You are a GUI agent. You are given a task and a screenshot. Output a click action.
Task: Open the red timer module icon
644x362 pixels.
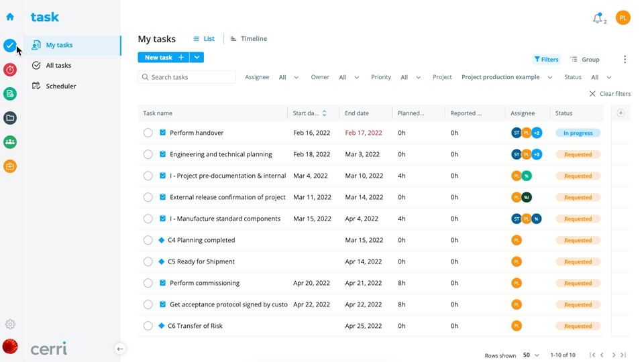(x=10, y=70)
